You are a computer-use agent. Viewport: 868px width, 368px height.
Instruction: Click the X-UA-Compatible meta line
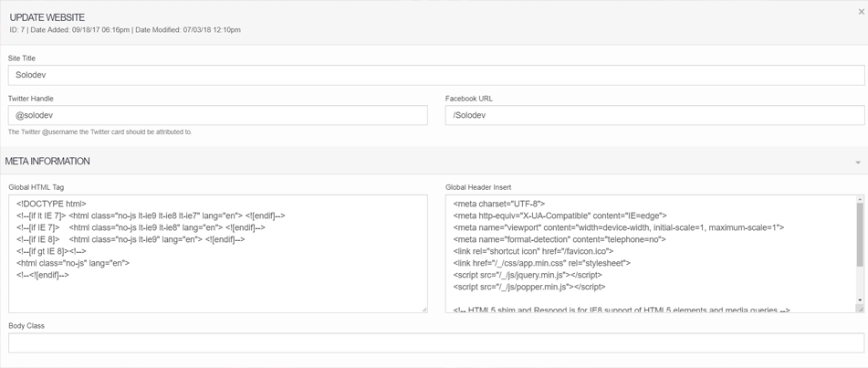click(559, 216)
